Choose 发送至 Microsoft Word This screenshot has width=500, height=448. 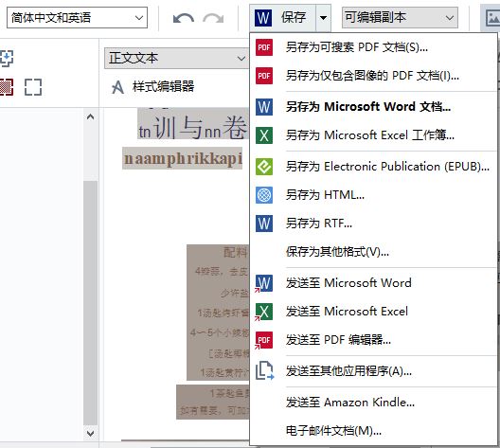373,283
